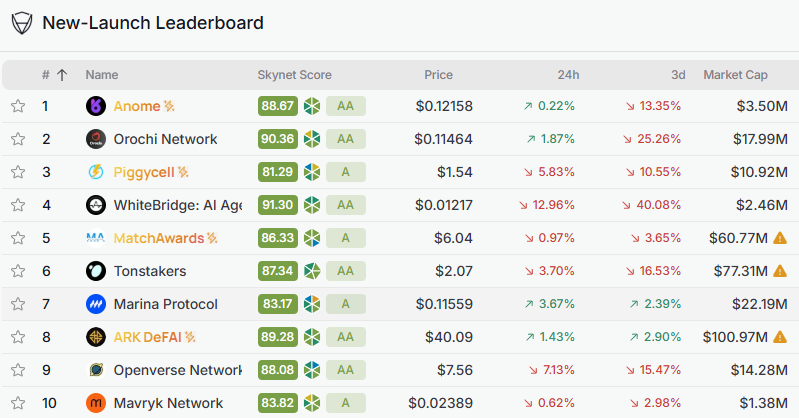Click the ARK DeFAI logo icon

(95, 337)
